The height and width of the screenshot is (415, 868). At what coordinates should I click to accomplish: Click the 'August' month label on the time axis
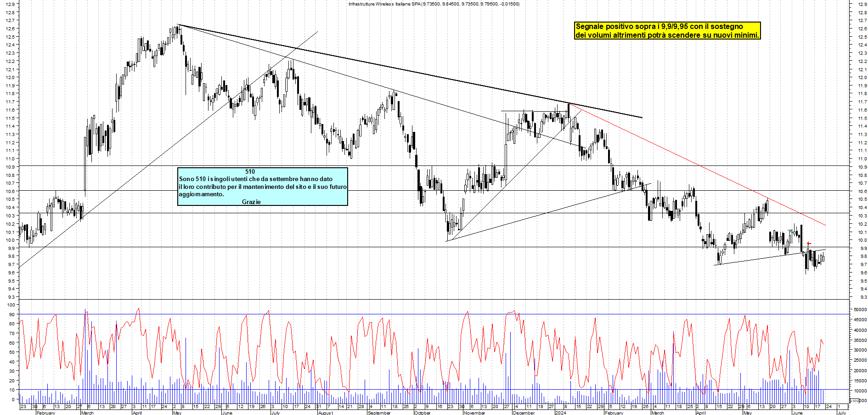(326, 413)
